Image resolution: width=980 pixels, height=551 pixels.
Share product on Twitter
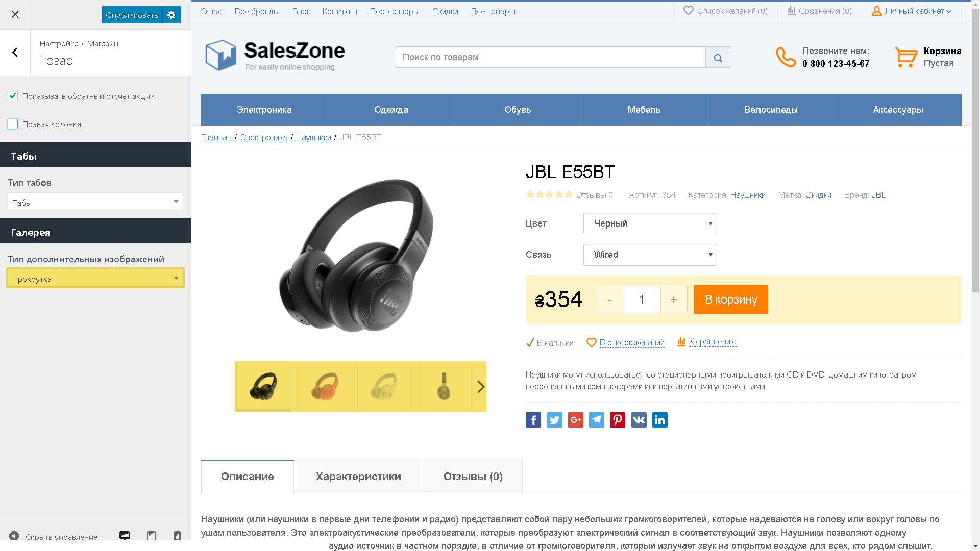point(554,420)
